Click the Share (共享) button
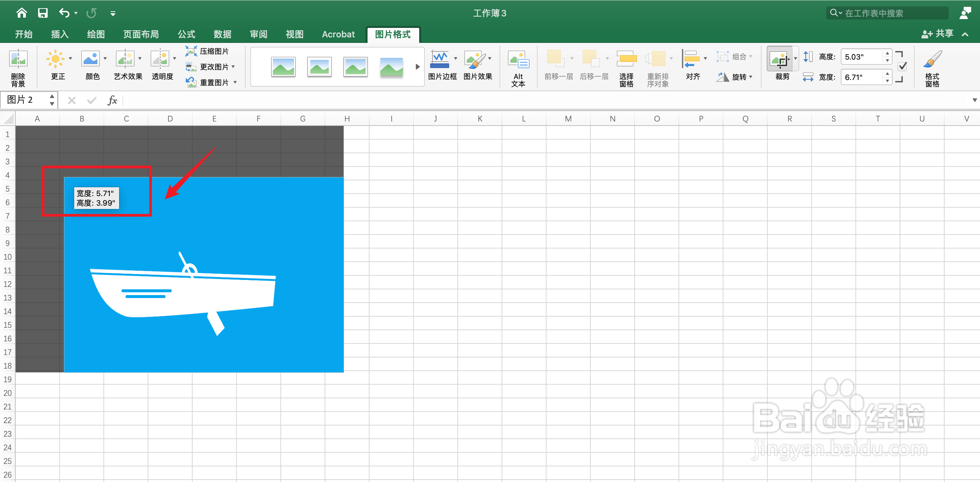 (938, 34)
